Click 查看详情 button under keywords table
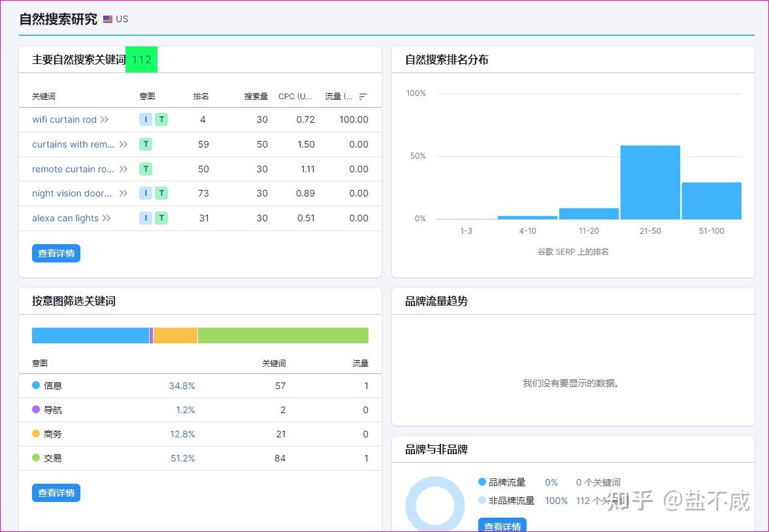 (x=56, y=253)
